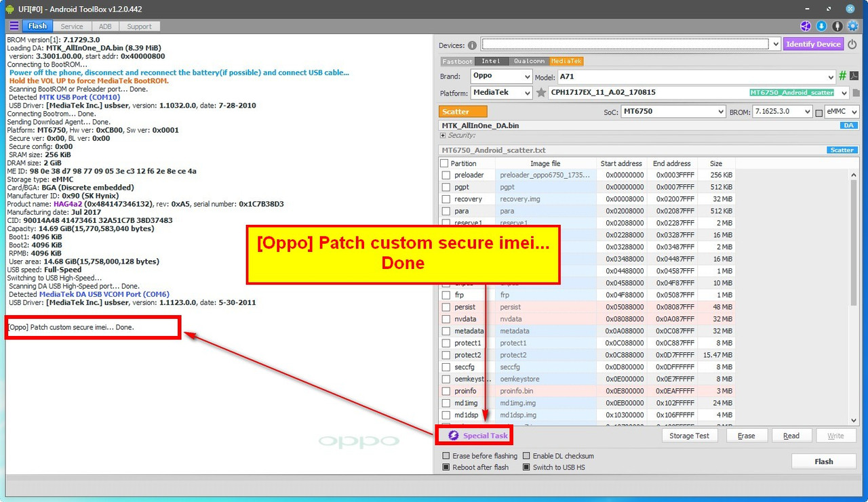868x502 pixels.
Task: Expand the Security section
Action: click(x=443, y=135)
